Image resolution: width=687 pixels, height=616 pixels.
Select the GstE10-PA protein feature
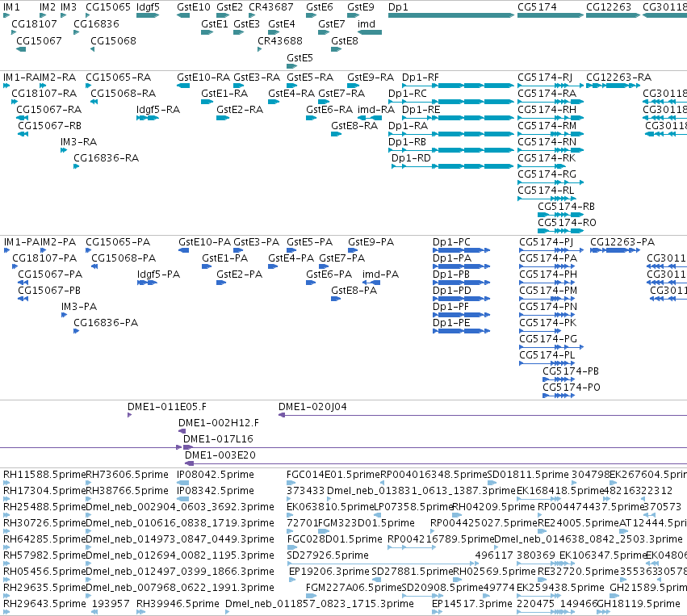click(183, 250)
